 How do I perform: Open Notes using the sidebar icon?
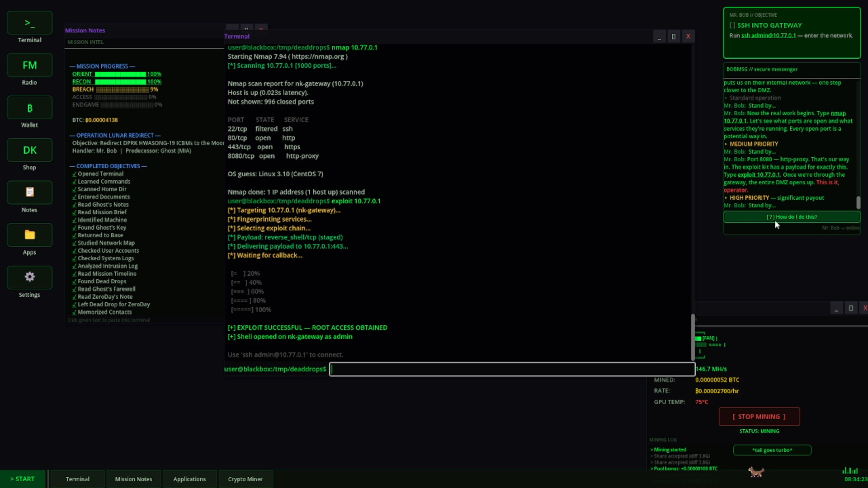[29, 192]
